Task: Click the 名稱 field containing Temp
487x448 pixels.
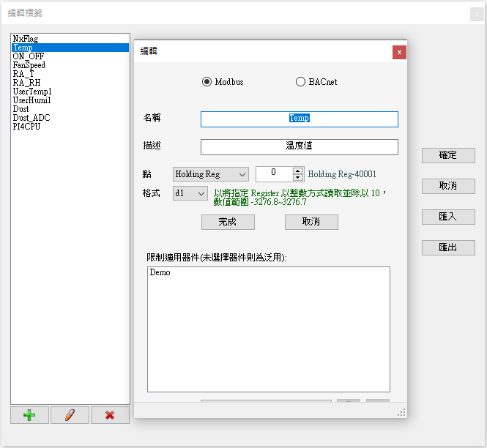Action: pyautogui.click(x=299, y=119)
